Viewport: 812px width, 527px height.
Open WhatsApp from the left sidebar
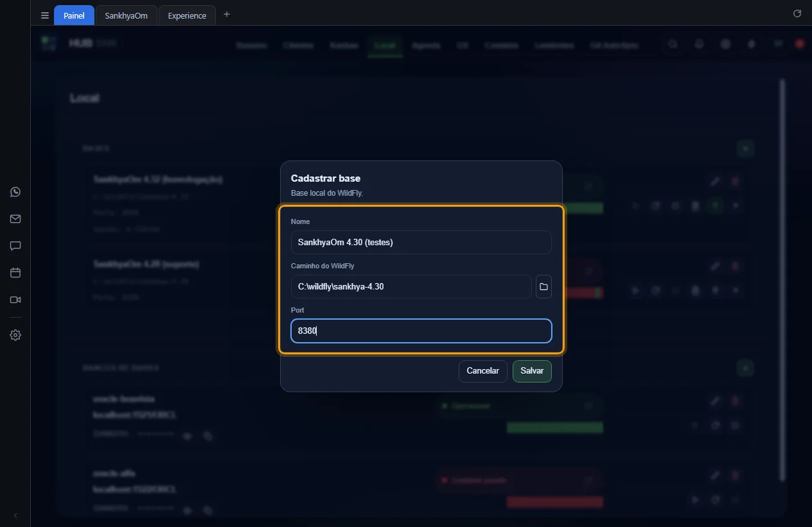15,192
